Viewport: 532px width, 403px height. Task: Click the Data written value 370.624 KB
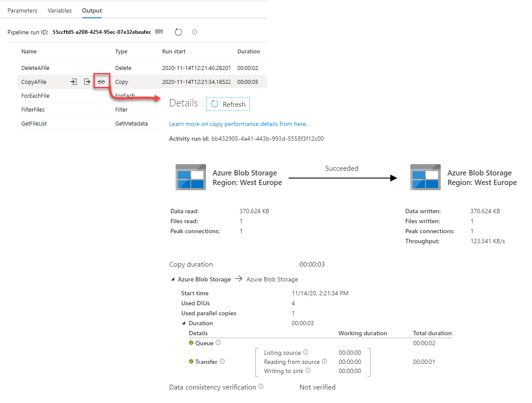pyautogui.click(x=485, y=211)
